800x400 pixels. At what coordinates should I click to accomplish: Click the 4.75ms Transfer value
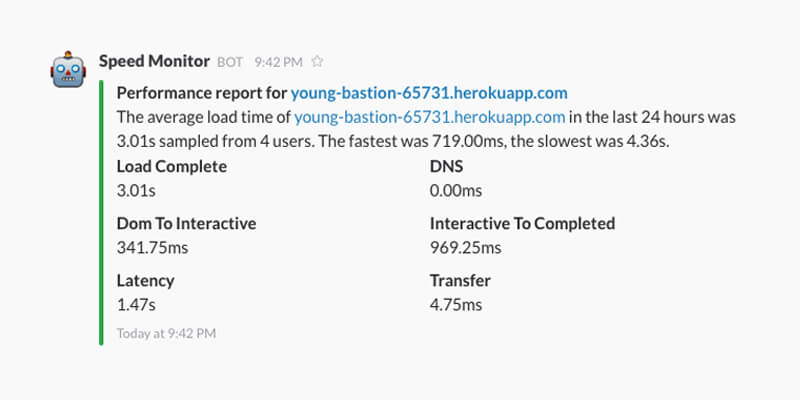click(x=456, y=304)
